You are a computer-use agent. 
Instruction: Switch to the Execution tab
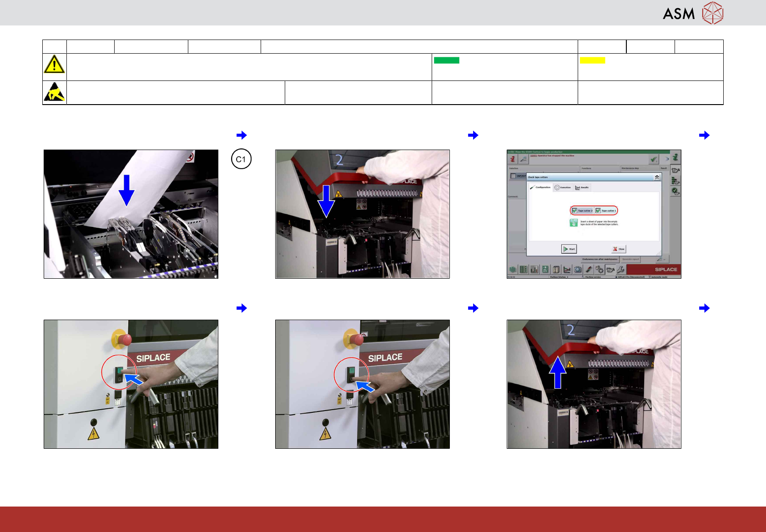tap(563, 187)
